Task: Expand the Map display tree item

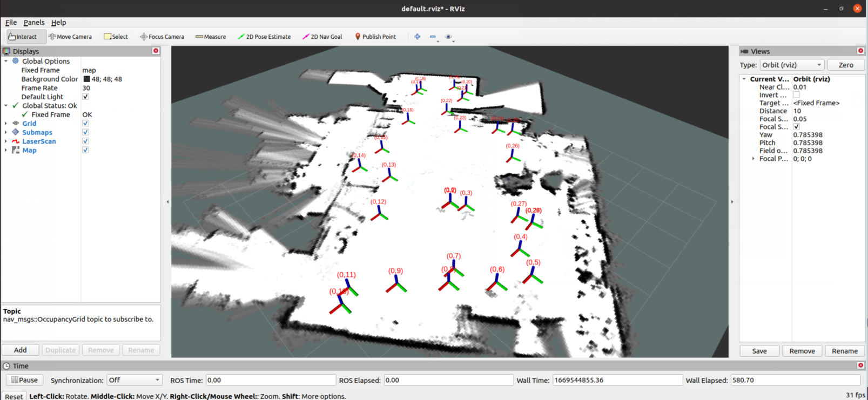Action: 6,150
